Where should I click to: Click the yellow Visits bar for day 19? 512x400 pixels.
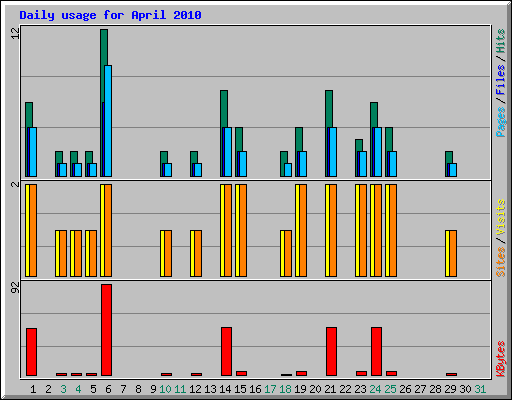[297, 230]
